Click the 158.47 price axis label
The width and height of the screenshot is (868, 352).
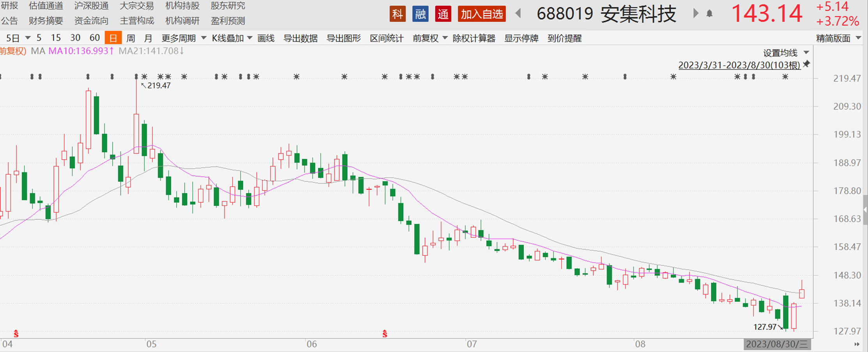847,247
